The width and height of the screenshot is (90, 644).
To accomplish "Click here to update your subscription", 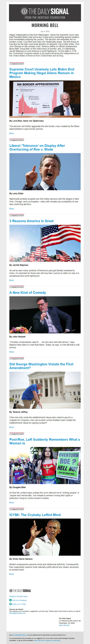I will (x=47, y=640).
